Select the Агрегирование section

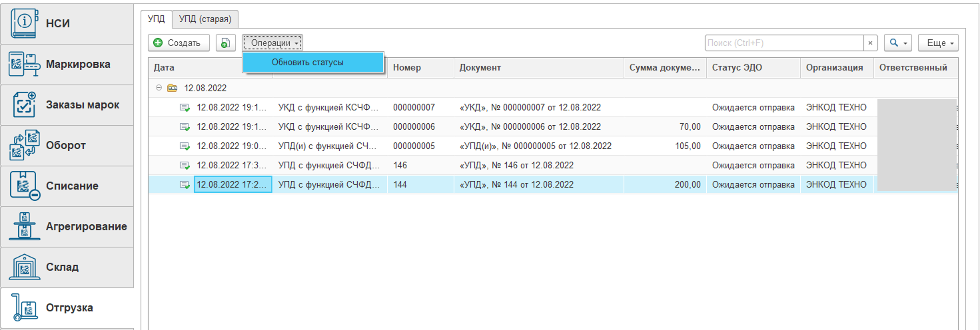[67, 227]
